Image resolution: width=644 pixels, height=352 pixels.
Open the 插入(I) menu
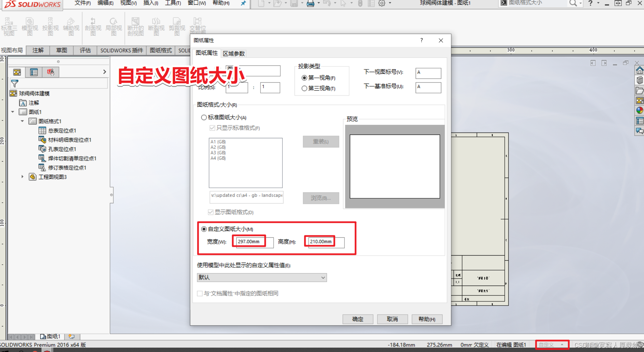coord(151,3)
